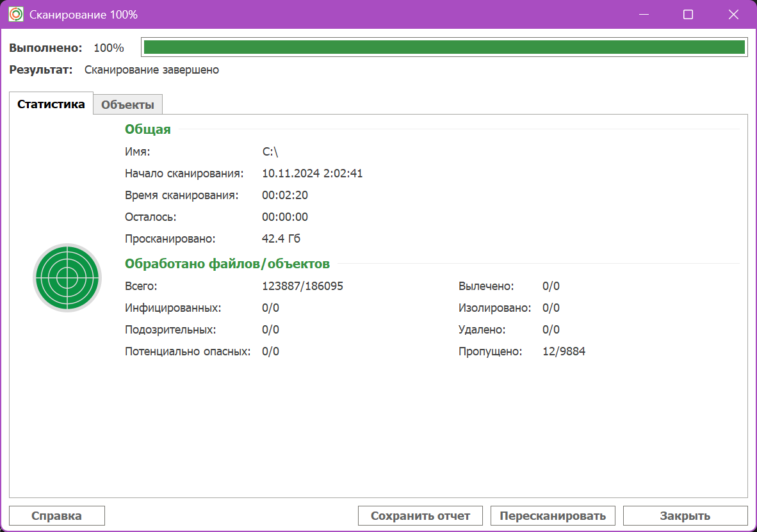Click the Обработано файлов/объектов section header
Image resolution: width=757 pixels, height=532 pixels.
[x=227, y=263]
